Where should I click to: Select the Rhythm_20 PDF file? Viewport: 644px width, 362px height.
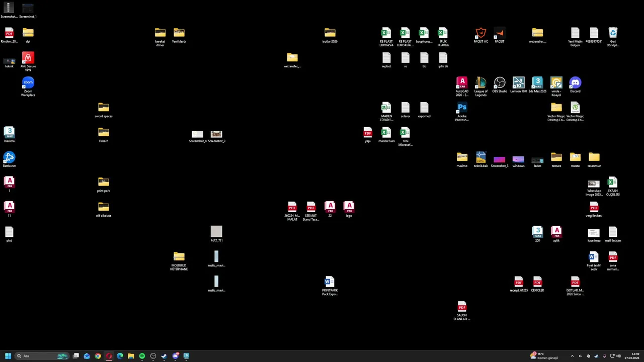click(x=9, y=36)
